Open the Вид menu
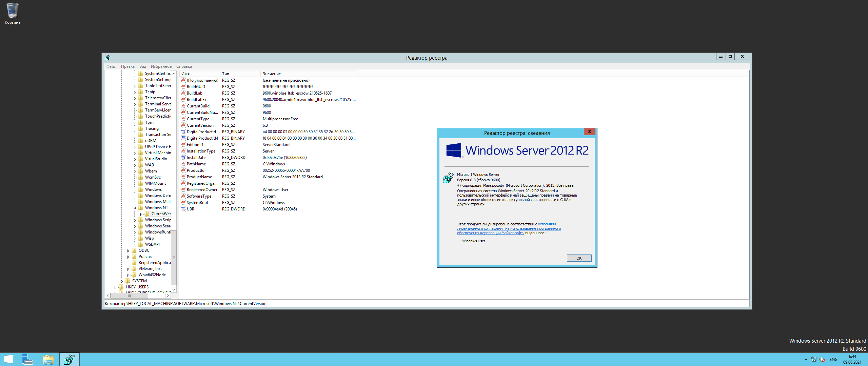Image resolution: width=868 pixels, height=366 pixels. (143, 66)
